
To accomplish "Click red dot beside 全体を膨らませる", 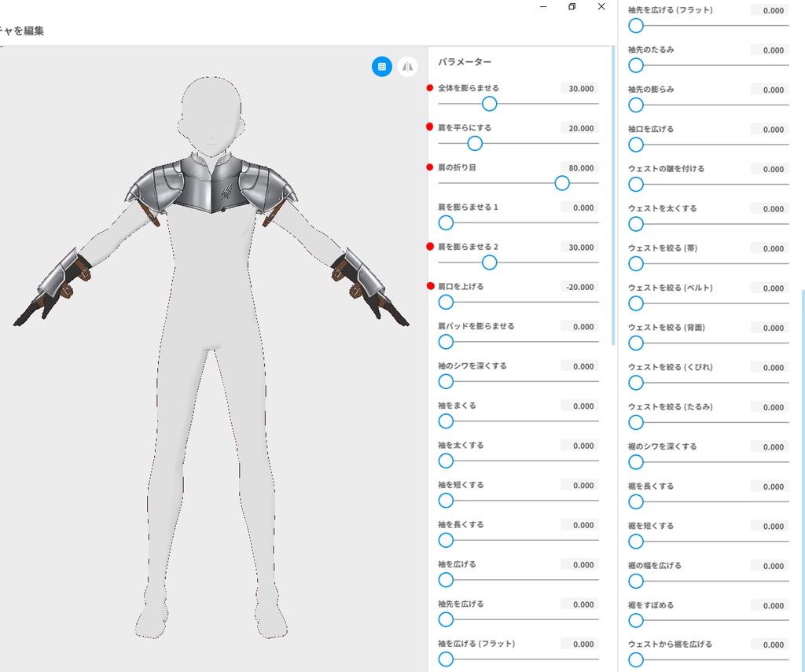I will pos(430,88).
